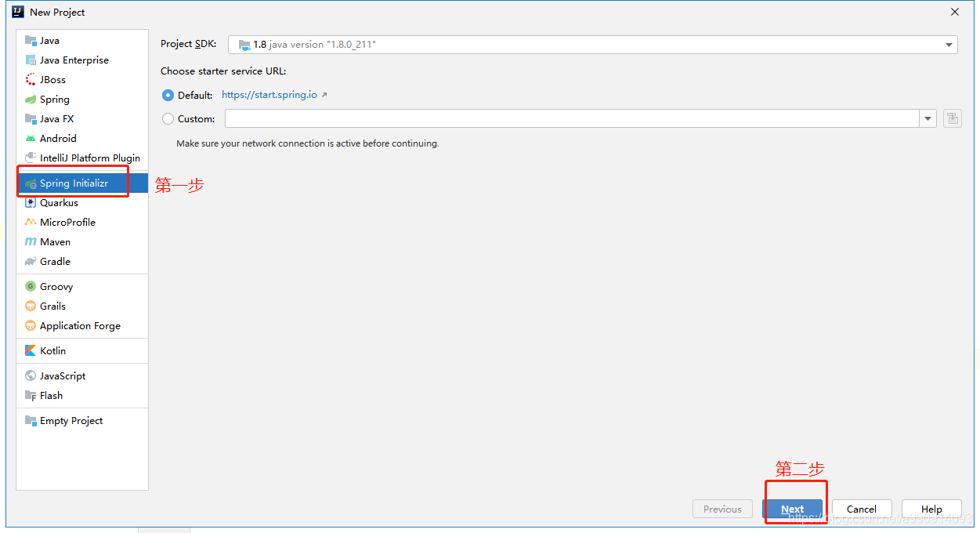Screen dimensions: 980x533
Task: Open the Project SDK dropdown arrow
Action: pyautogui.click(x=949, y=45)
